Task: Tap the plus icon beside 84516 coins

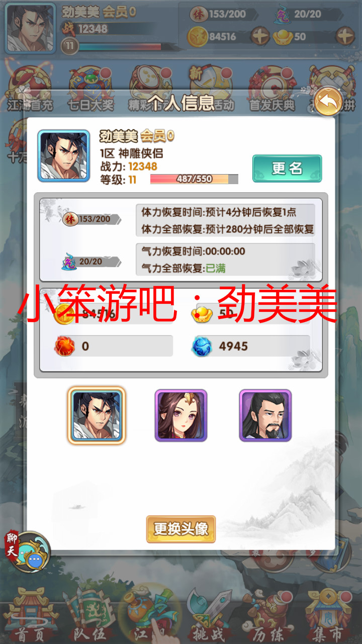Action: (260, 36)
